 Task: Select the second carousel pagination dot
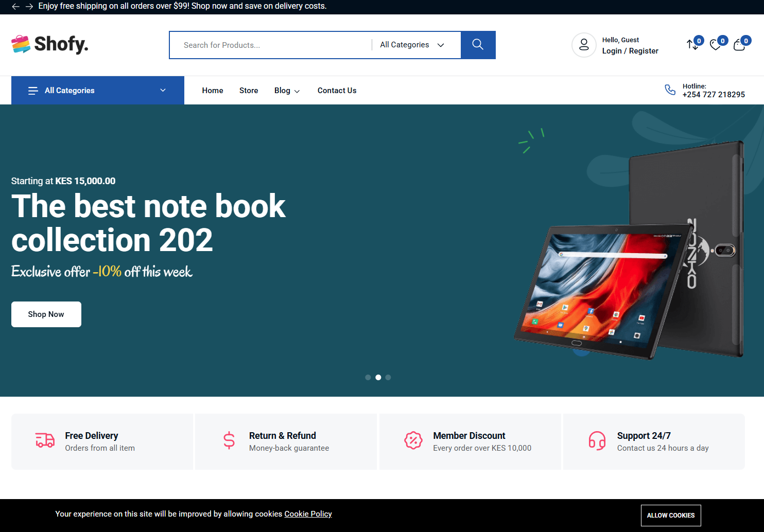[x=378, y=377]
